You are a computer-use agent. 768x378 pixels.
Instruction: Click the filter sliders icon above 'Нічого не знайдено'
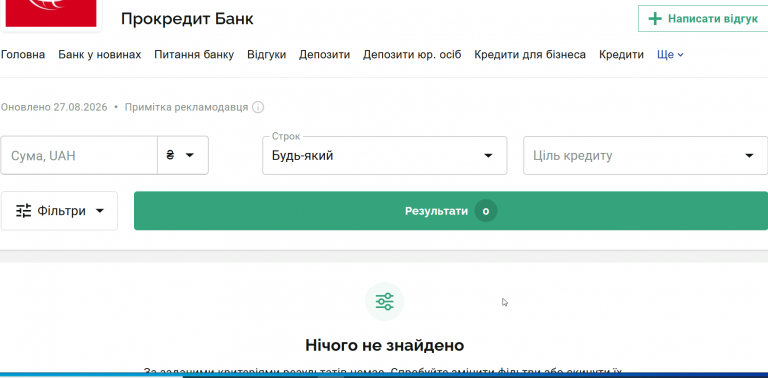(x=384, y=302)
